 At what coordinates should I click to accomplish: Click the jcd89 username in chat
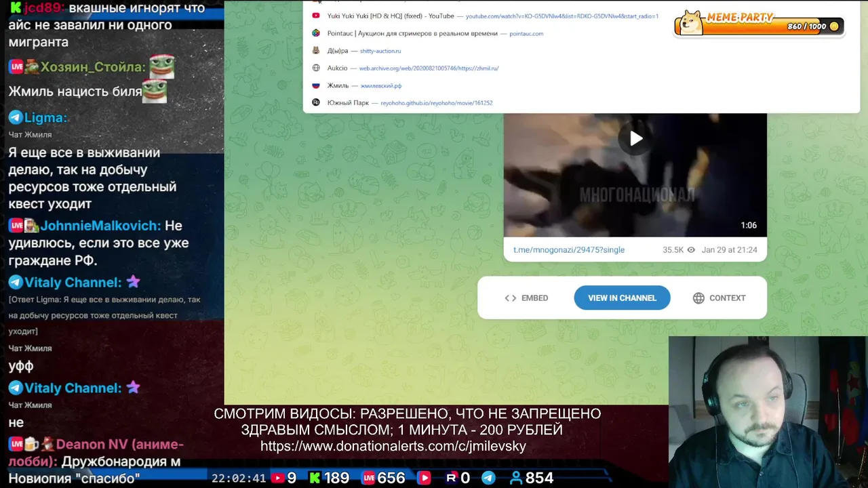[44, 8]
